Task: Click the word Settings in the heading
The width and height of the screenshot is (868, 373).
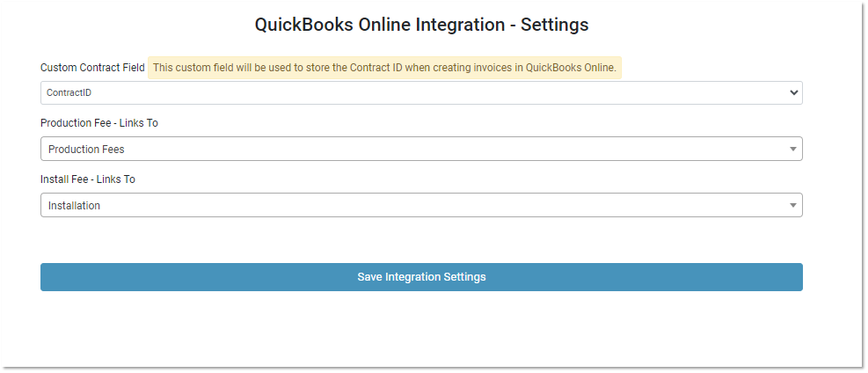Action: tap(554, 25)
